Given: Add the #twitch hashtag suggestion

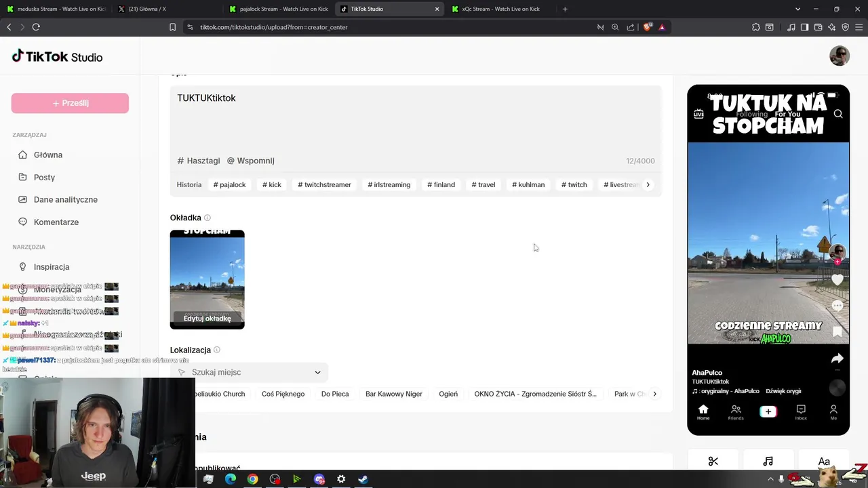Looking at the screenshot, I should 574,184.
